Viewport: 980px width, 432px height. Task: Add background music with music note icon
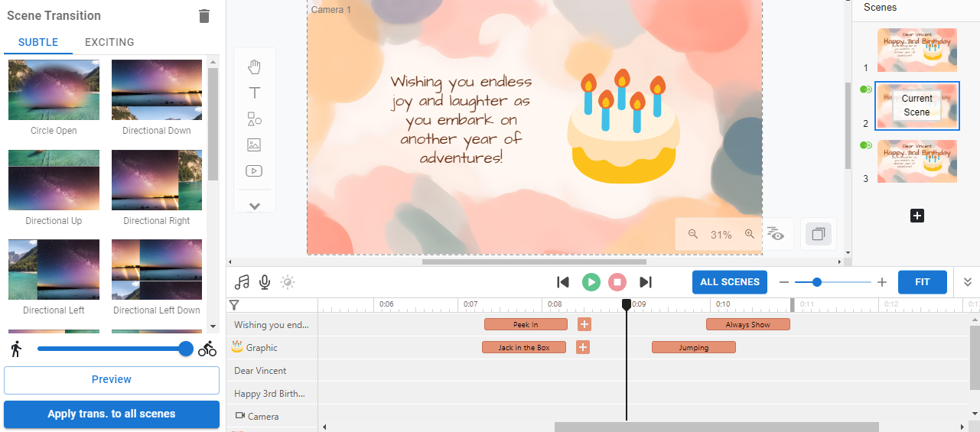click(242, 282)
